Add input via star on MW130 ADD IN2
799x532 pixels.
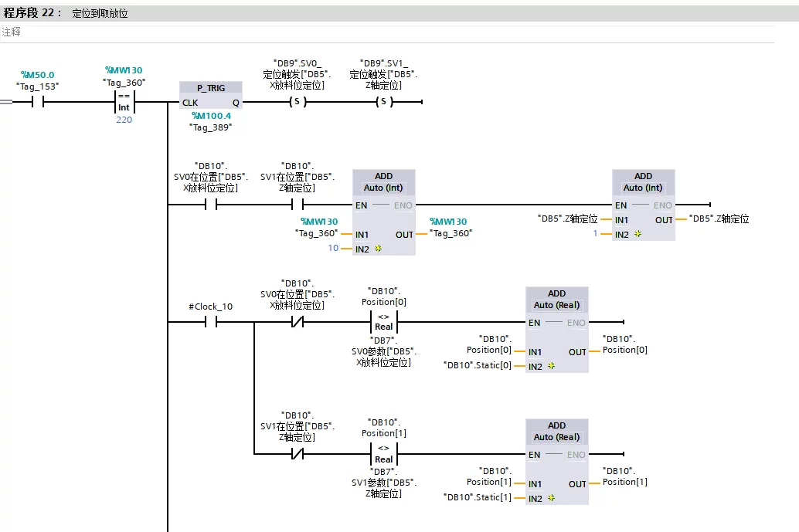378,249
